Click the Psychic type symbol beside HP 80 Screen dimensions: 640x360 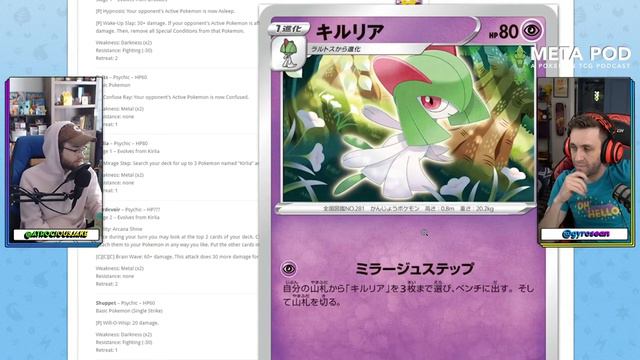(x=532, y=31)
